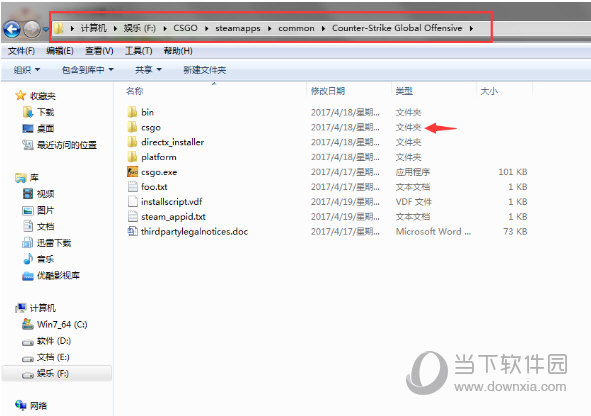The width and height of the screenshot is (591, 416).
Task: Open the 软件 (D:) drive
Action: click(x=47, y=341)
